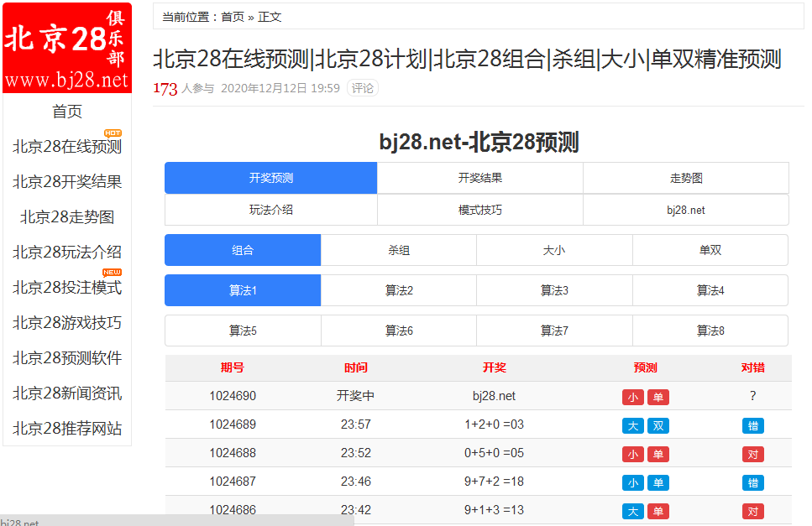Click the red 小 prediction badge for 1024690
This screenshot has height=526, width=812.
pyautogui.click(x=633, y=395)
